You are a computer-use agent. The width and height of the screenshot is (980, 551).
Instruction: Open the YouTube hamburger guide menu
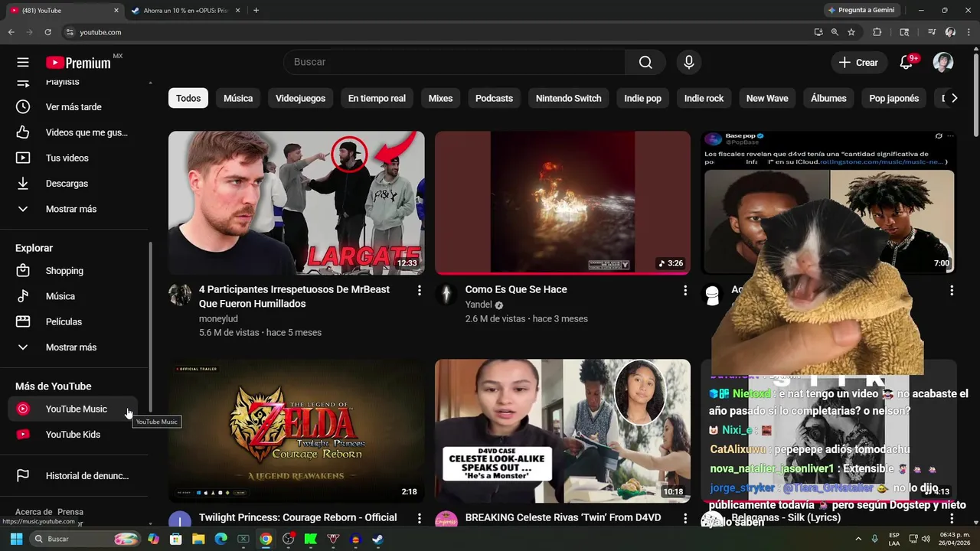[x=23, y=63]
